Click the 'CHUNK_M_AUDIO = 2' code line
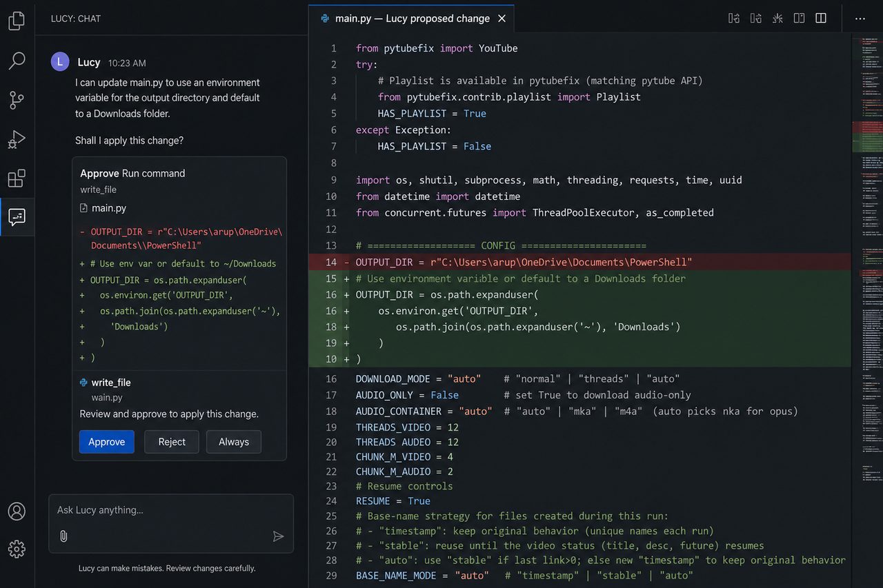 (404, 472)
